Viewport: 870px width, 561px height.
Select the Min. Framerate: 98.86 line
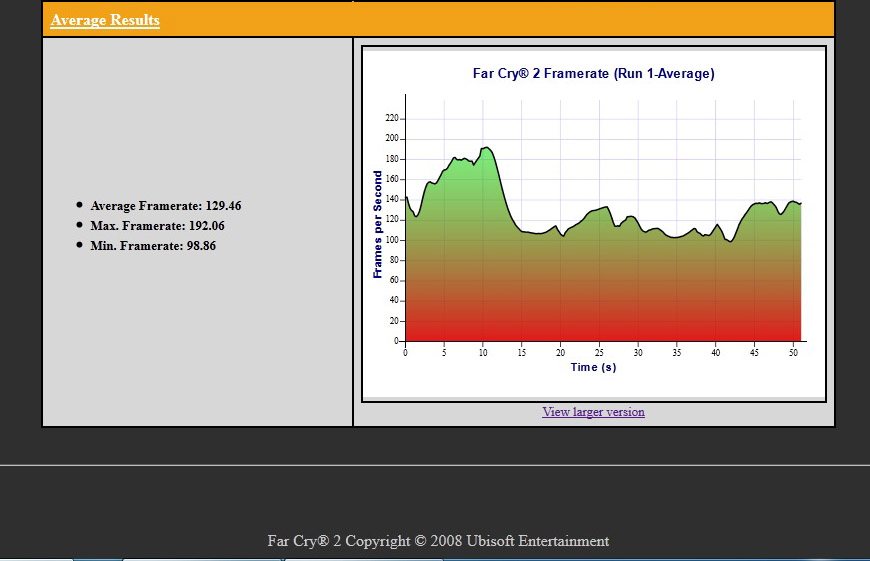coord(153,246)
